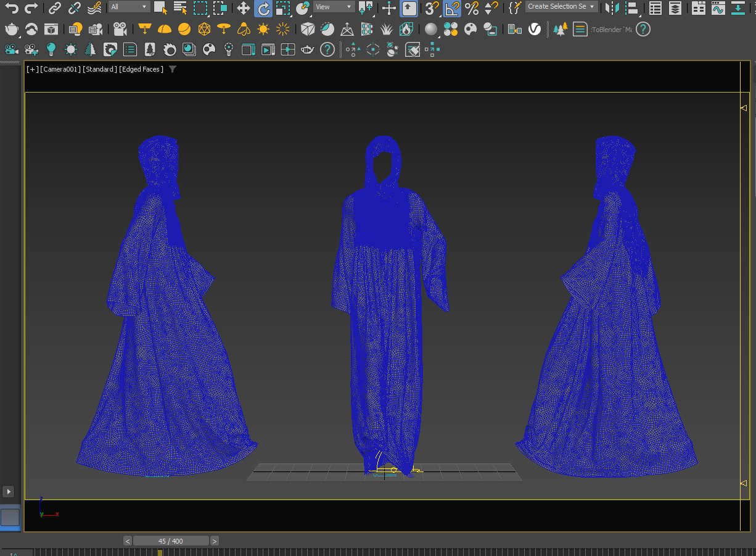Open Edit Named Selection Sets
756x556 pixels.
pos(515,8)
